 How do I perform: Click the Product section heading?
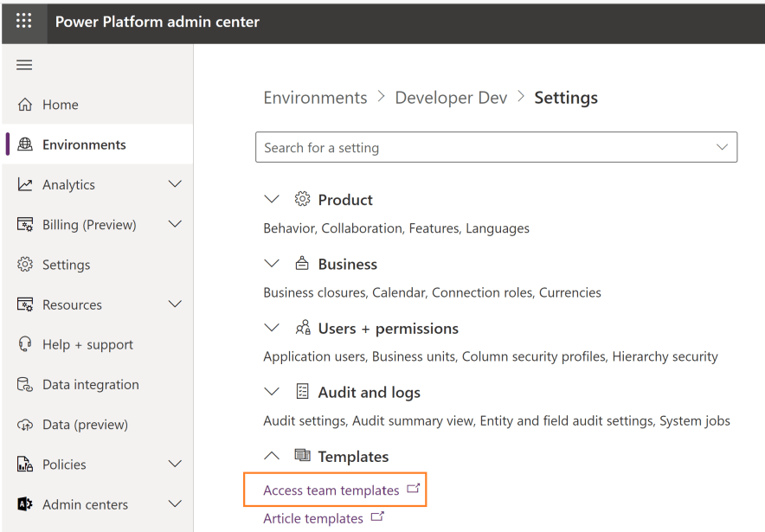tap(345, 200)
